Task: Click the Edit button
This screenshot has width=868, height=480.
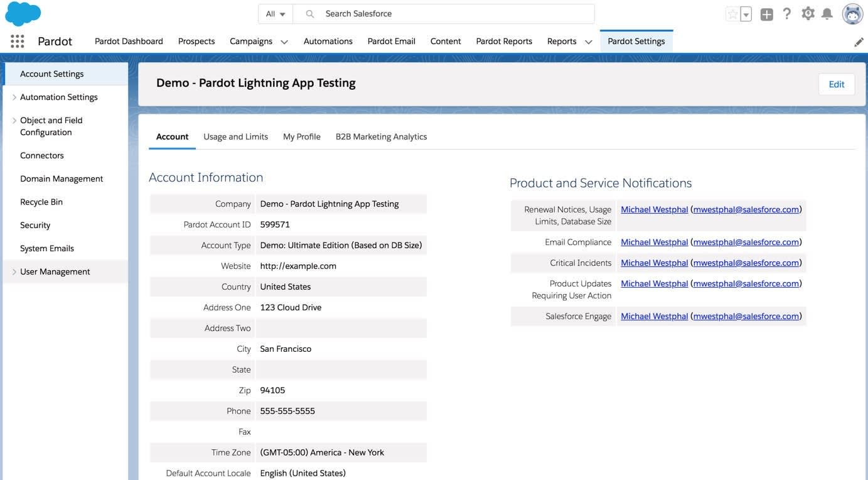Action: coord(837,84)
